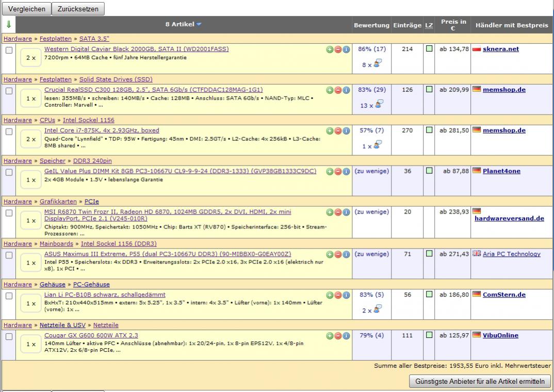The width and height of the screenshot is (554, 392).
Task: Click the green down arrow in table header
Action: 9,24
